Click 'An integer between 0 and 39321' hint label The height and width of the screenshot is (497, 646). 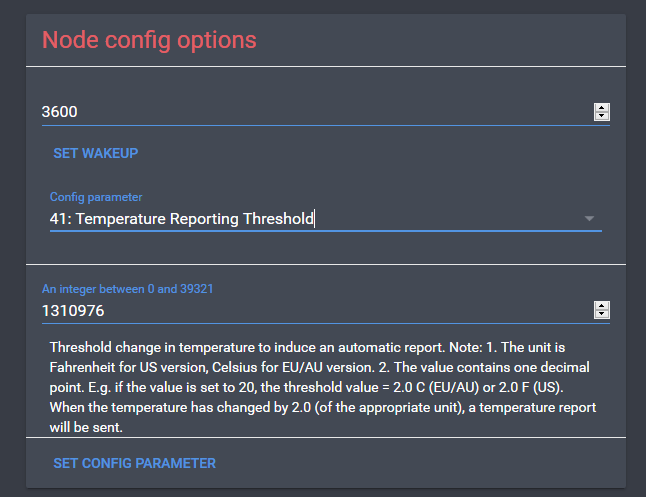click(x=127, y=289)
